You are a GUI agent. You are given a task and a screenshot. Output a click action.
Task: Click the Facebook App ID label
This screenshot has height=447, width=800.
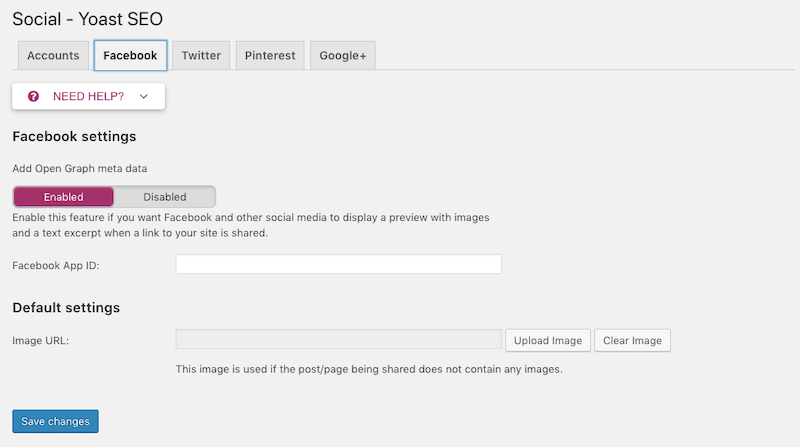pyautogui.click(x=56, y=265)
